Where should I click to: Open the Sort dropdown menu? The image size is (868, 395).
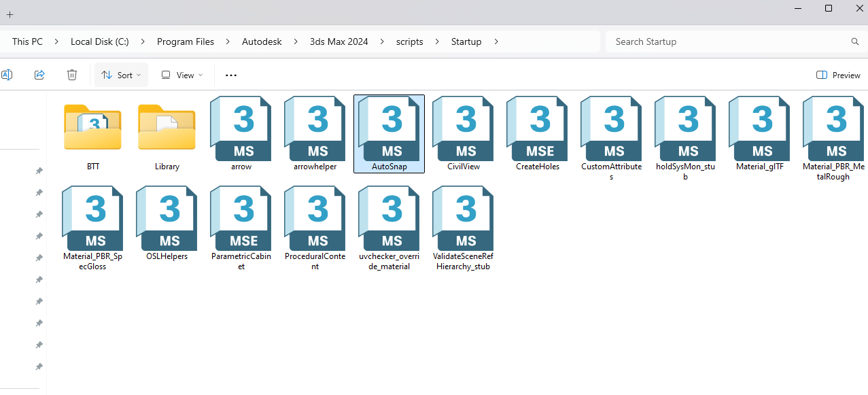tap(121, 75)
